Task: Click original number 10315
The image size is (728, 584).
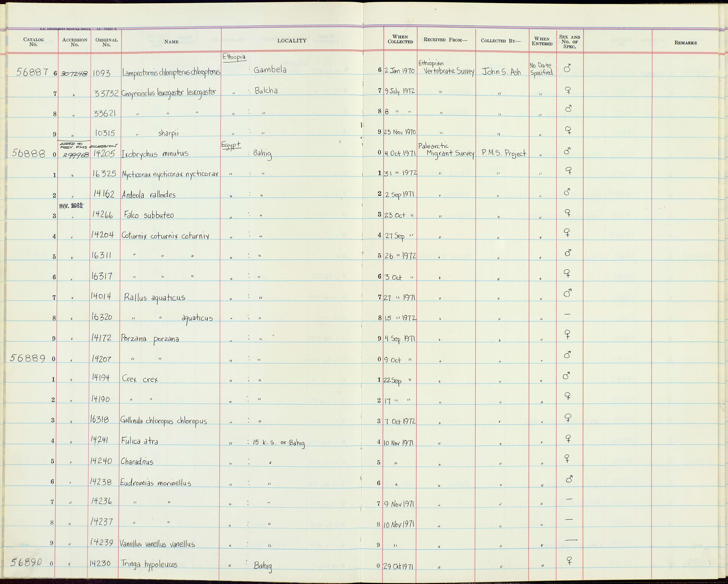Action: [x=105, y=133]
